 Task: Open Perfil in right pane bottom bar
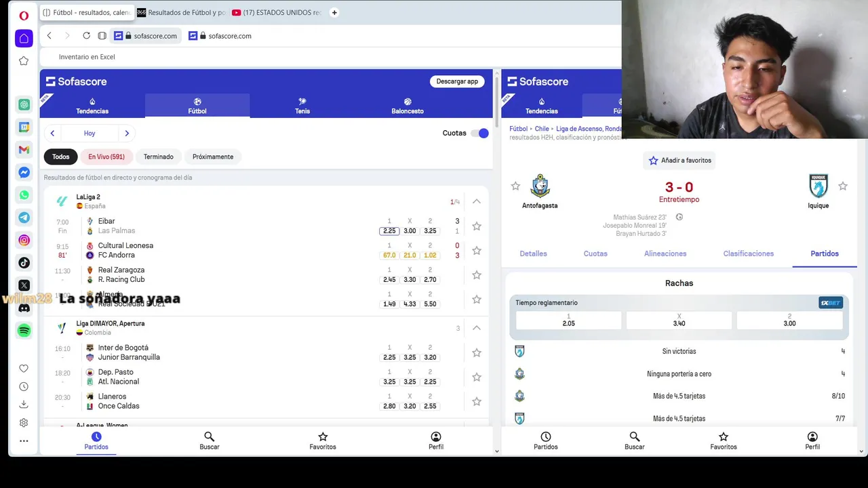[812, 441]
